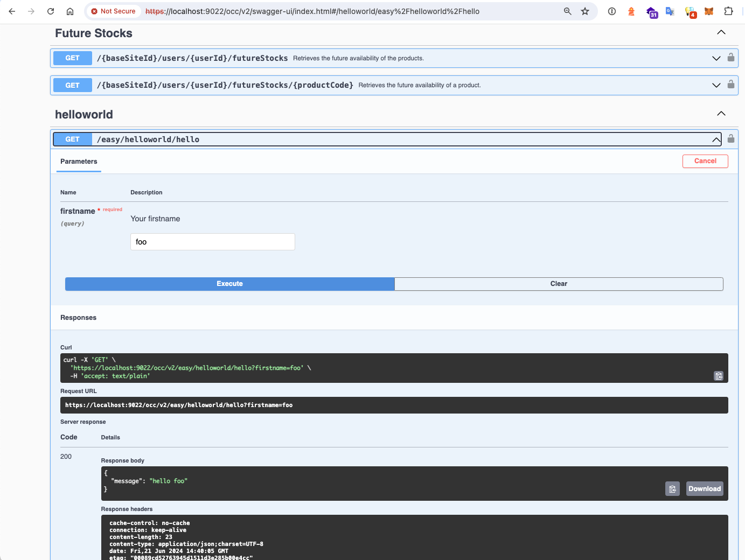
Task: Open the browser extensions puzzle icon
Action: [728, 11]
